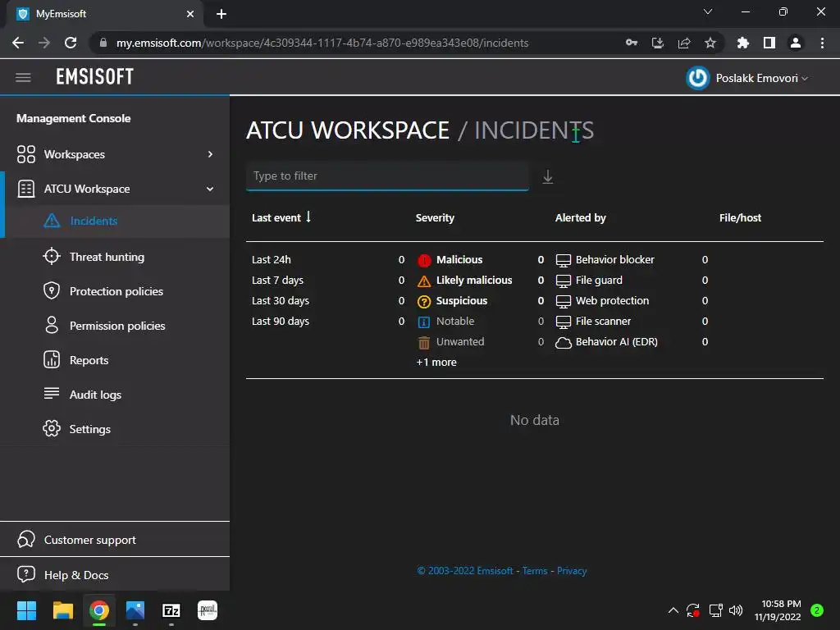Viewport: 840px width, 630px height.
Task: Open Customer support
Action: click(x=90, y=540)
